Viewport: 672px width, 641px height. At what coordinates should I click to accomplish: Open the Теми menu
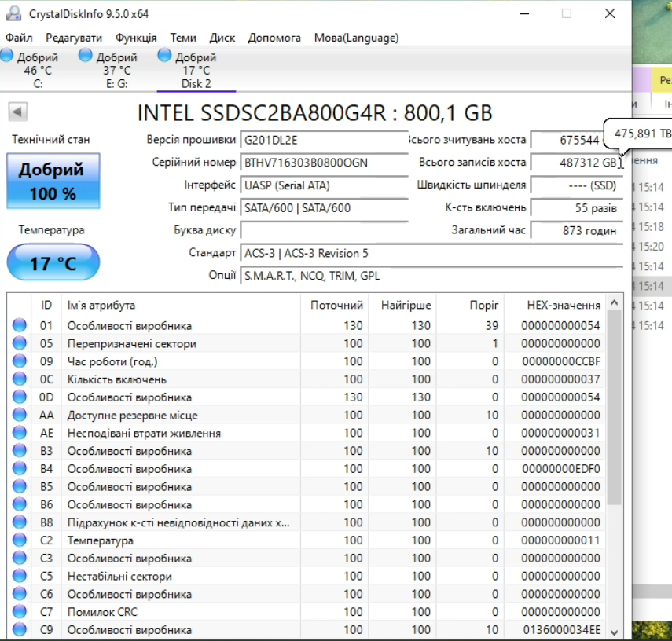[x=183, y=38]
